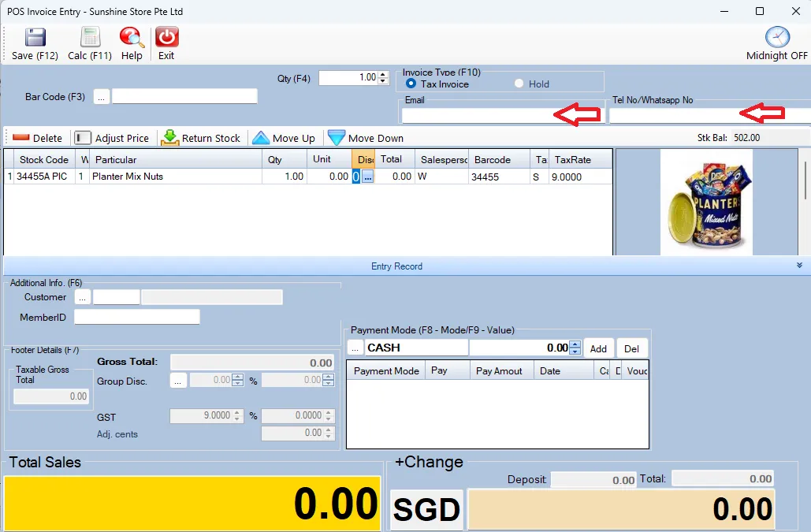Delete the selected invoice line
This screenshot has height=532, width=811.
tap(38, 138)
